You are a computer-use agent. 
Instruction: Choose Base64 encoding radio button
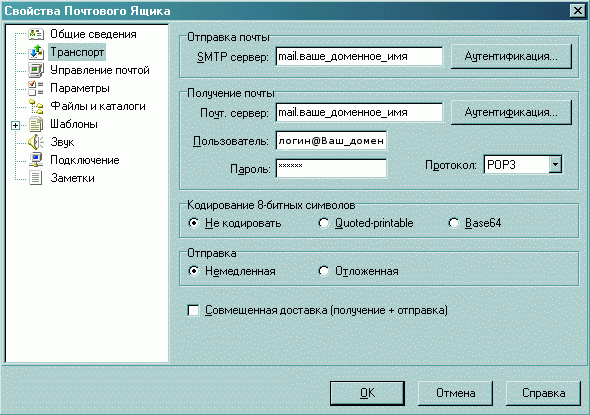453,223
